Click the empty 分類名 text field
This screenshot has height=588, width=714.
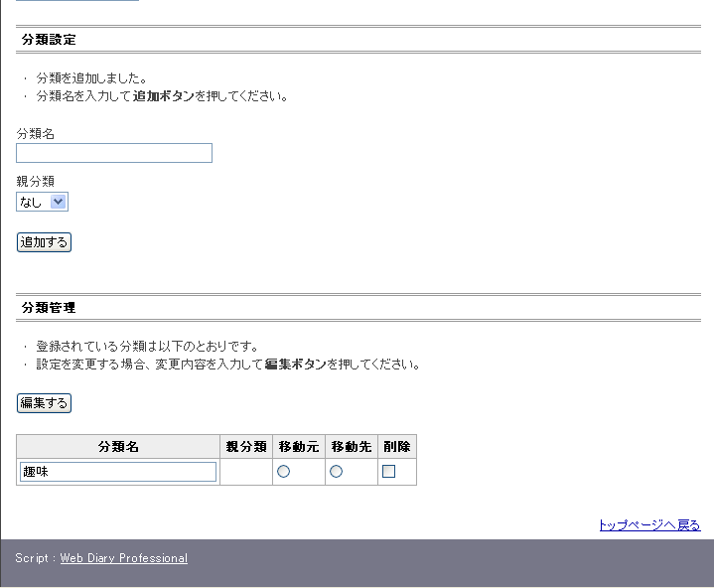click(x=114, y=153)
